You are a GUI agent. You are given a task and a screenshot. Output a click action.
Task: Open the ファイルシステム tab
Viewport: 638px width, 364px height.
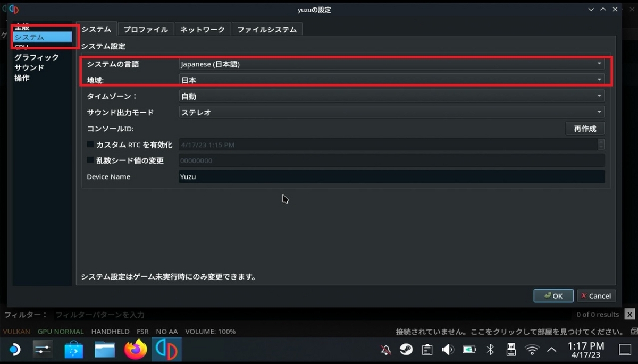click(267, 30)
